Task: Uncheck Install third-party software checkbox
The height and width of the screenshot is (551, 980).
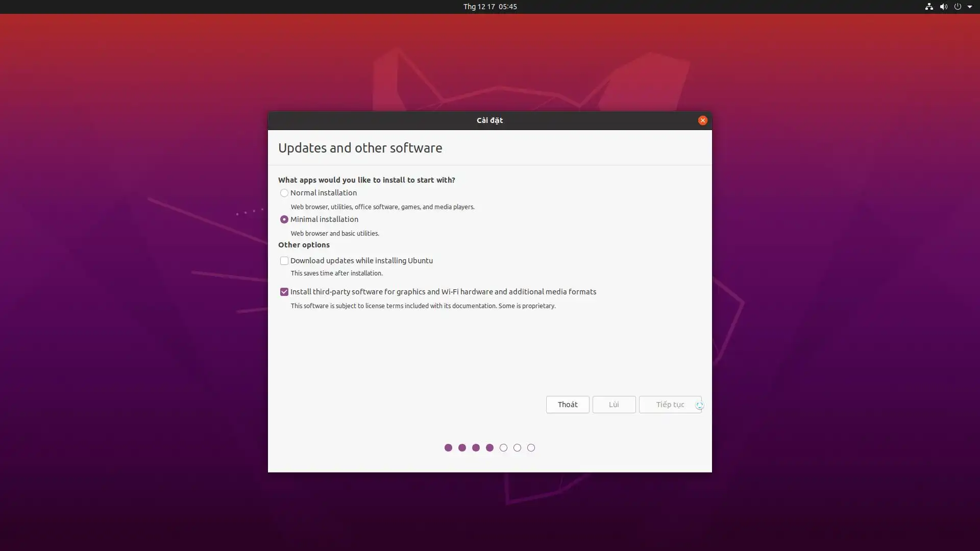Action: click(x=284, y=292)
